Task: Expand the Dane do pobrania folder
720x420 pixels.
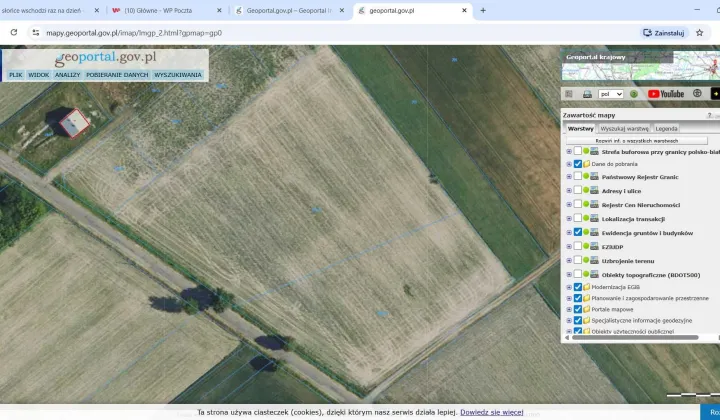Action: click(x=569, y=164)
